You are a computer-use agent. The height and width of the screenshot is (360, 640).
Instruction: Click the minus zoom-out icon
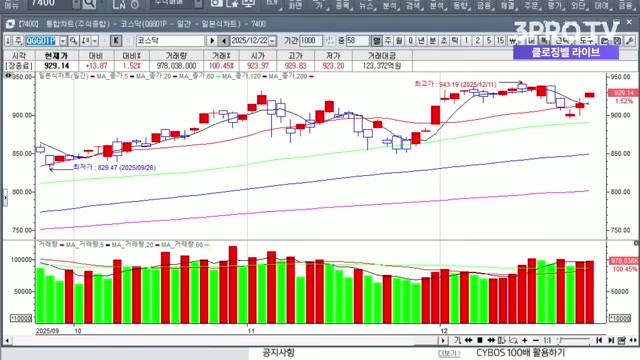pyautogui.click(x=536, y=340)
